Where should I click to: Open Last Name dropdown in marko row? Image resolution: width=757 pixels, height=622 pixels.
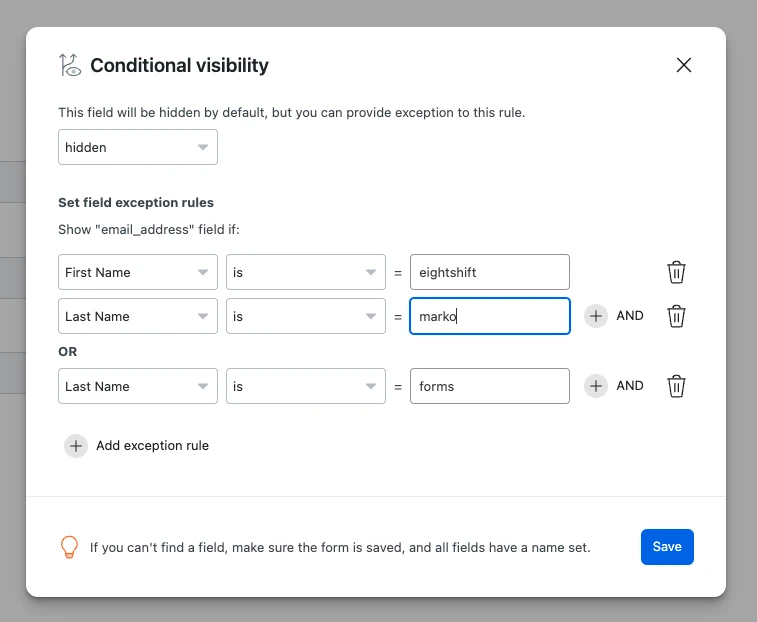[138, 316]
